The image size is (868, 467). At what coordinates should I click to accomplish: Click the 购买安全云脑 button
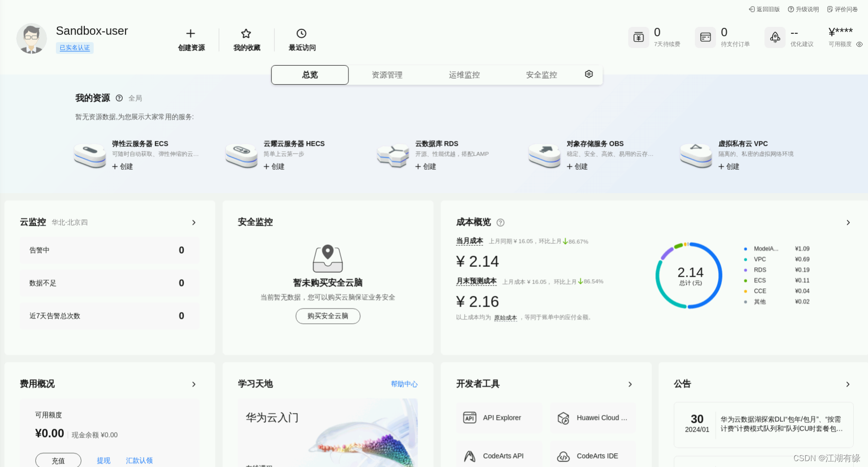pyautogui.click(x=328, y=316)
